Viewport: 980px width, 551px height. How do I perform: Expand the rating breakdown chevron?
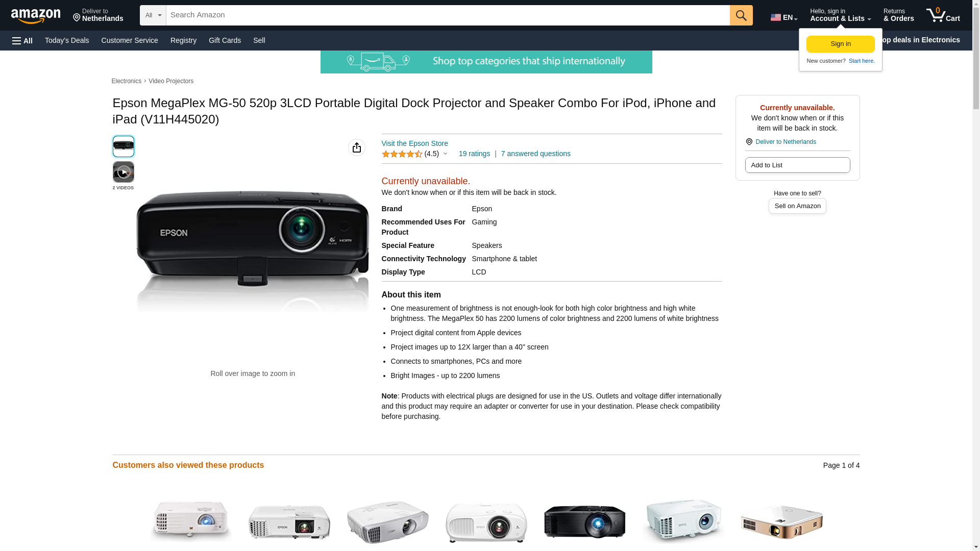pos(445,154)
